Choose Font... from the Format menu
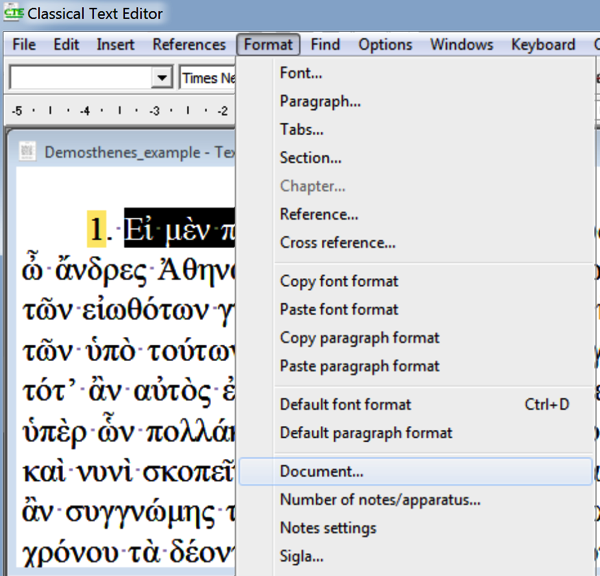The image size is (600, 576). click(x=301, y=73)
